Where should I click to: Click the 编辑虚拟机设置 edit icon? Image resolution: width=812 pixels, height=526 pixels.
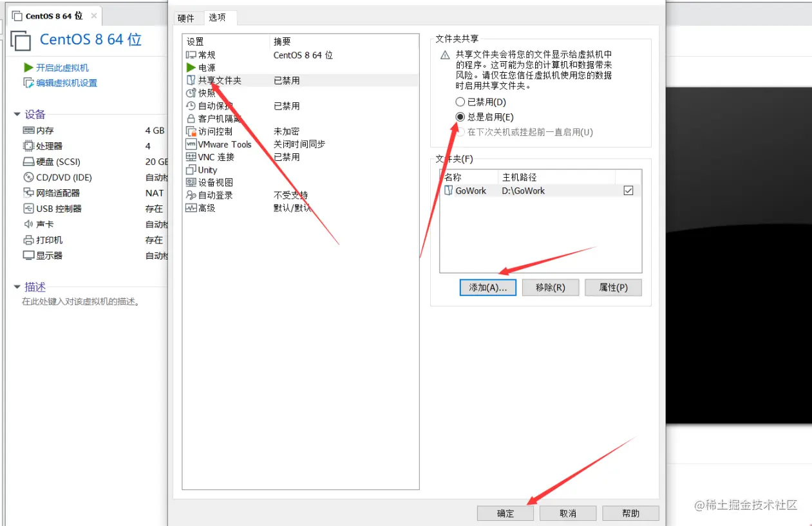28,83
